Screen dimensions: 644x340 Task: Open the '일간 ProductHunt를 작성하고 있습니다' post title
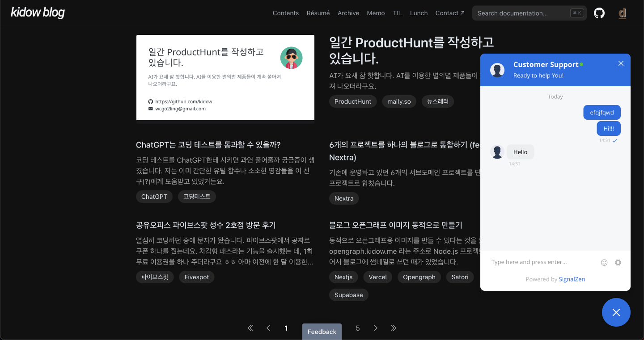coord(411,50)
